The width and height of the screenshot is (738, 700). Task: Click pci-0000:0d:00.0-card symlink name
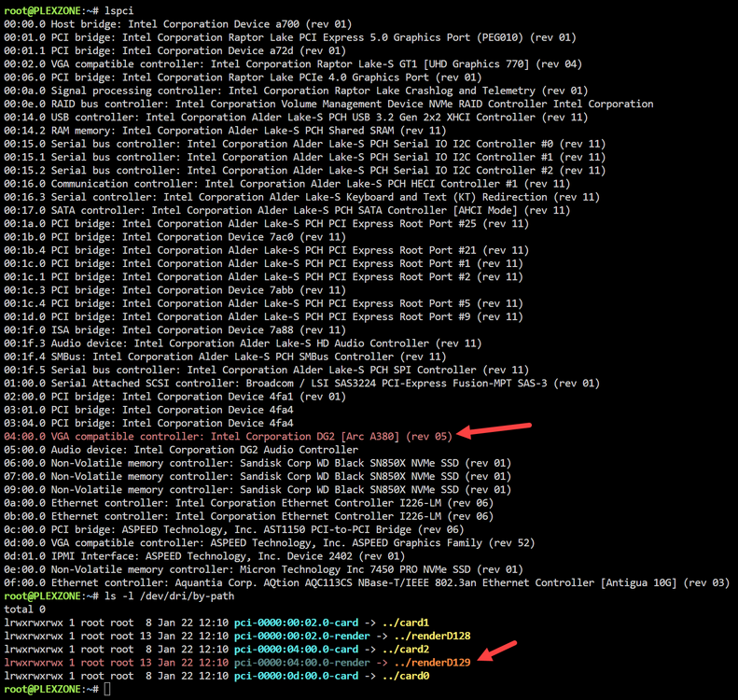[297, 676]
